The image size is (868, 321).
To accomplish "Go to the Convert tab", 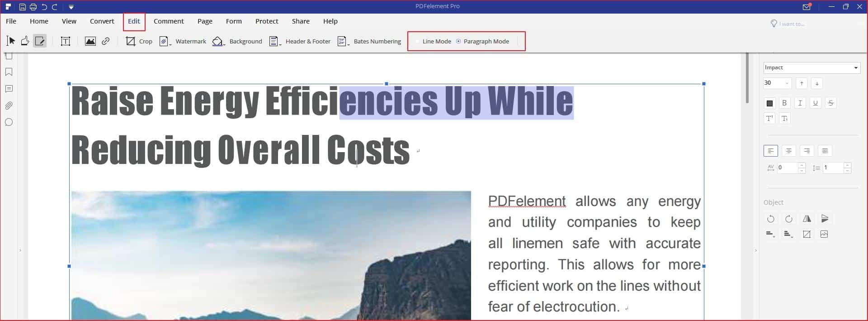I will tap(102, 21).
